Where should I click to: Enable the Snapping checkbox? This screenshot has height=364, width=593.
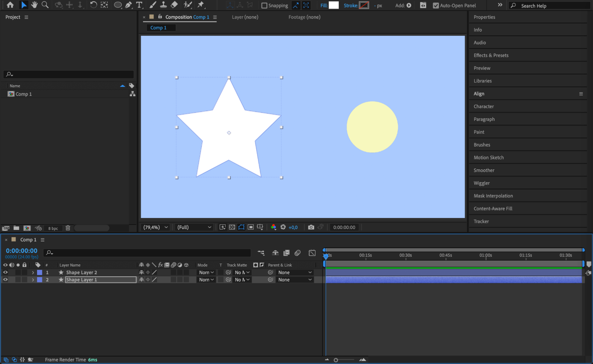(264, 5)
